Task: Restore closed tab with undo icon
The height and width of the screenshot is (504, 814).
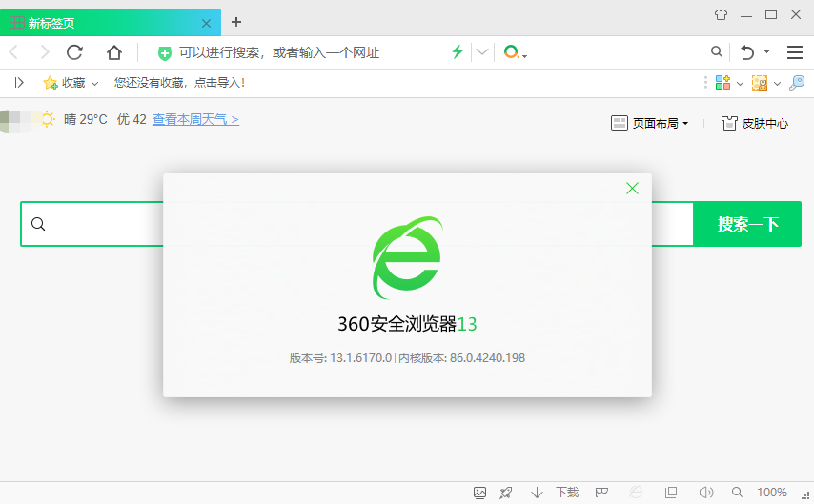Action: 747,52
